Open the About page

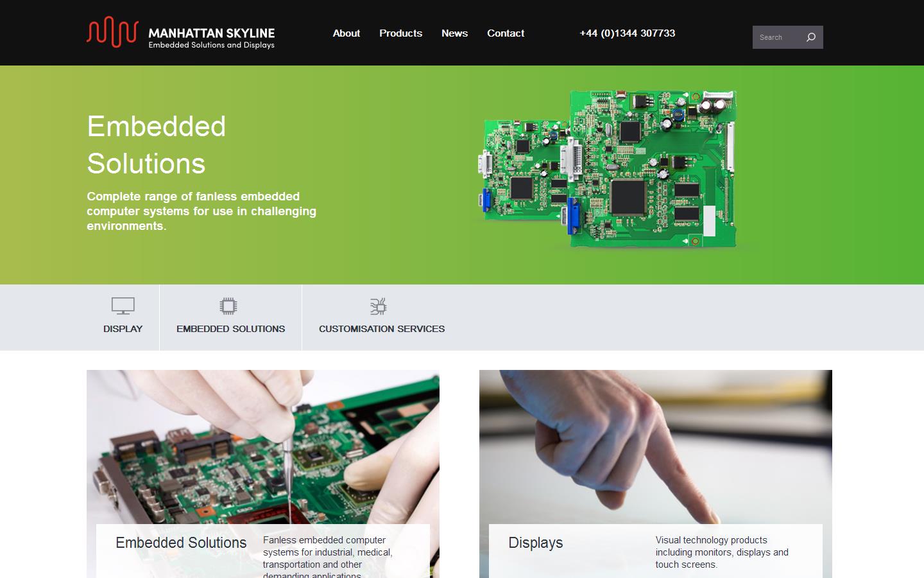(346, 33)
